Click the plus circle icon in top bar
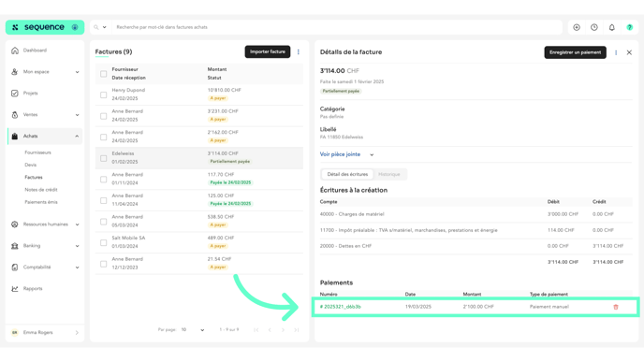This screenshot has width=644, height=362. (577, 27)
